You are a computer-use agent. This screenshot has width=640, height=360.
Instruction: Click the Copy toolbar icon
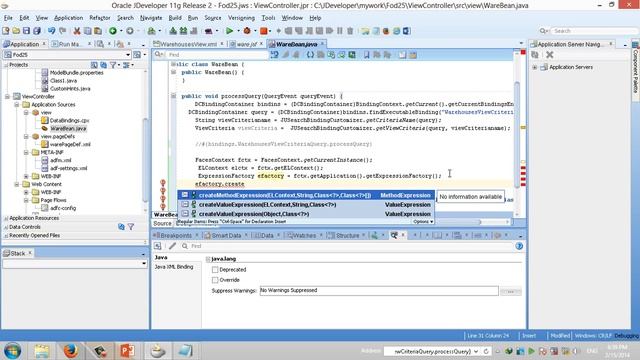pos(87,31)
